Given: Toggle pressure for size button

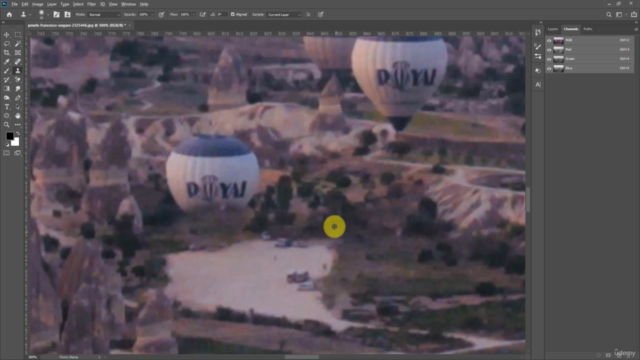Looking at the screenshot, I should coord(321,14).
